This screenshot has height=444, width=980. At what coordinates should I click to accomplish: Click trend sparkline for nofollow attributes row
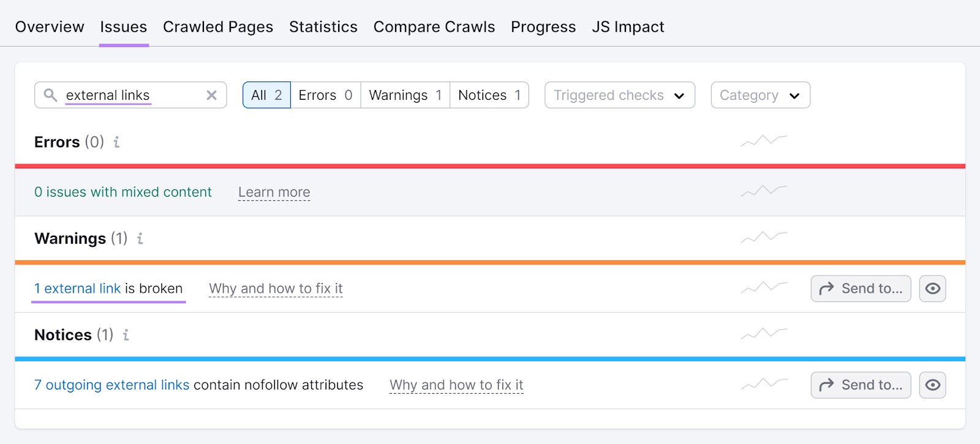click(x=764, y=384)
